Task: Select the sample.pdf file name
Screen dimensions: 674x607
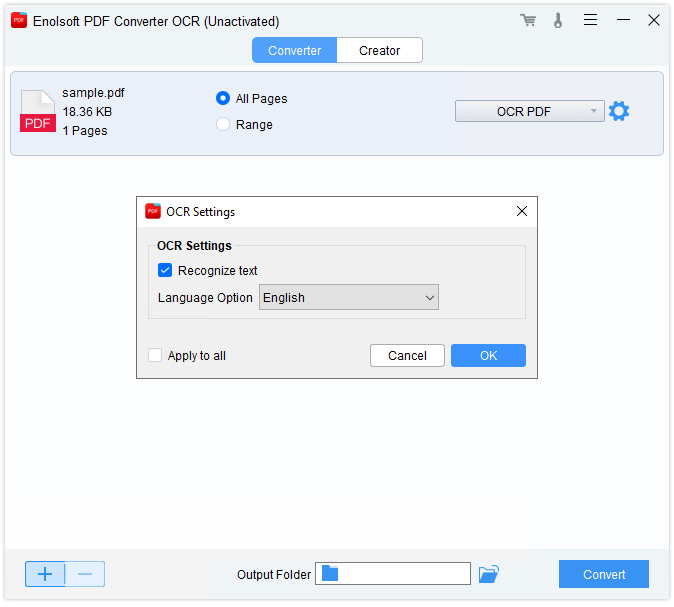Action: (x=93, y=93)
